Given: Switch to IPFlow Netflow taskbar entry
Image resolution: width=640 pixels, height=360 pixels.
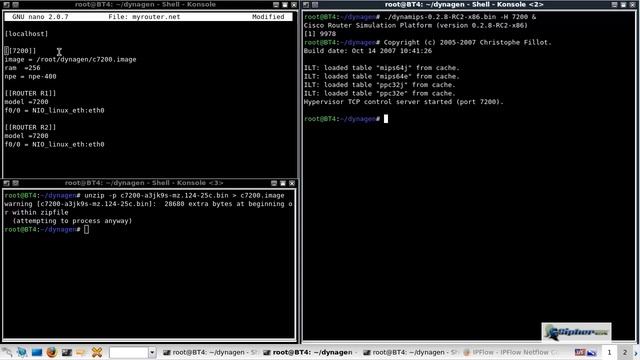Looking at the screenshot, I should click(x=510, y=352).
